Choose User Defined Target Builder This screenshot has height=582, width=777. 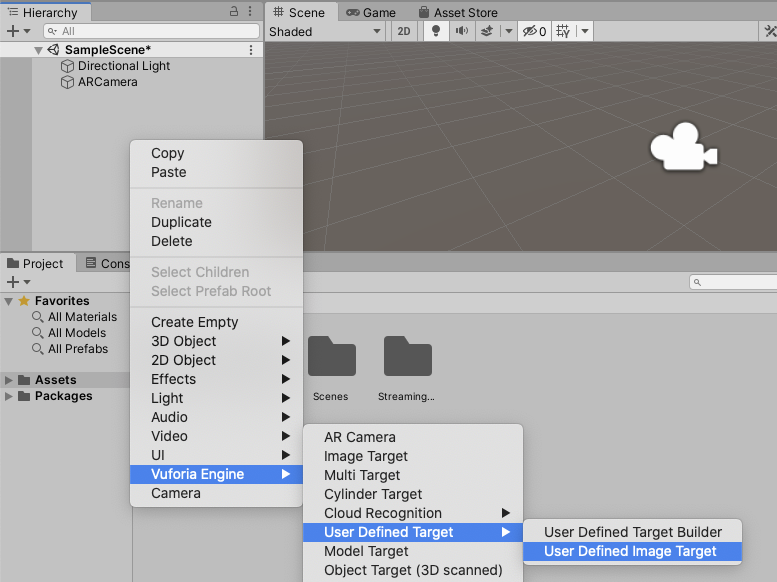coord(632,532)
